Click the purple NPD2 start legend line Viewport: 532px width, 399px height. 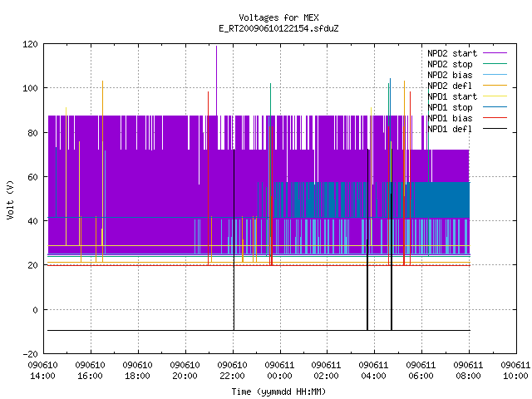coord(495,53)
